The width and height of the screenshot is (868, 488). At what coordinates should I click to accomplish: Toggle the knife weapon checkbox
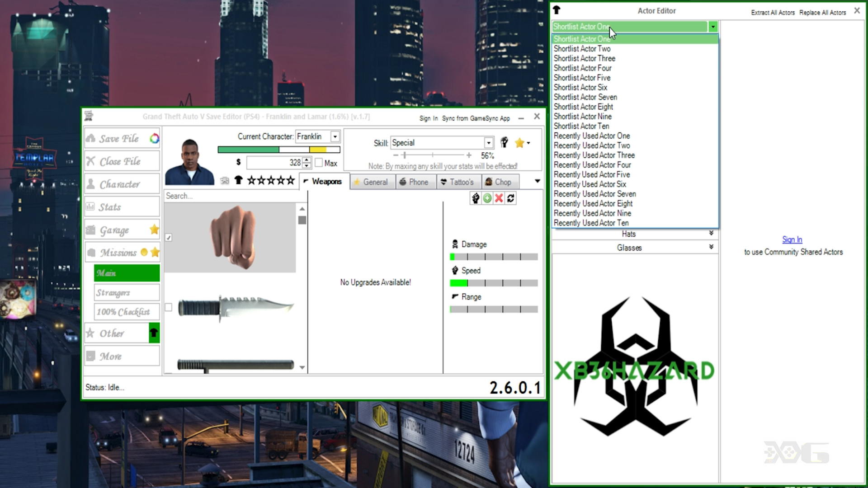[169, 305]
